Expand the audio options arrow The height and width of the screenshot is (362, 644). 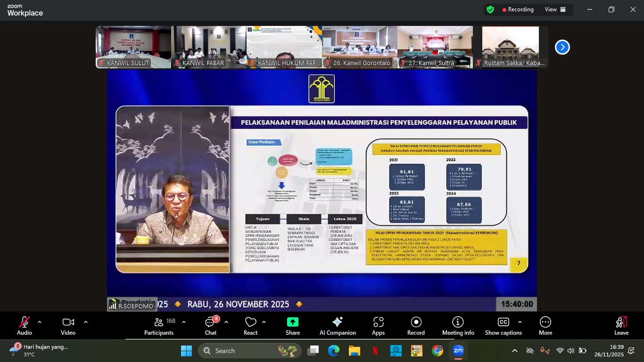[40, 322]
